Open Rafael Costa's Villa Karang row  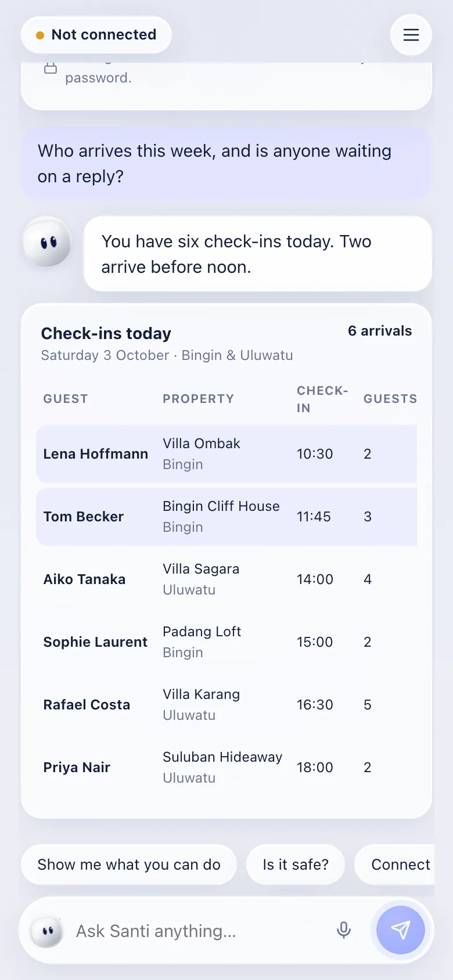pos(227,705)
